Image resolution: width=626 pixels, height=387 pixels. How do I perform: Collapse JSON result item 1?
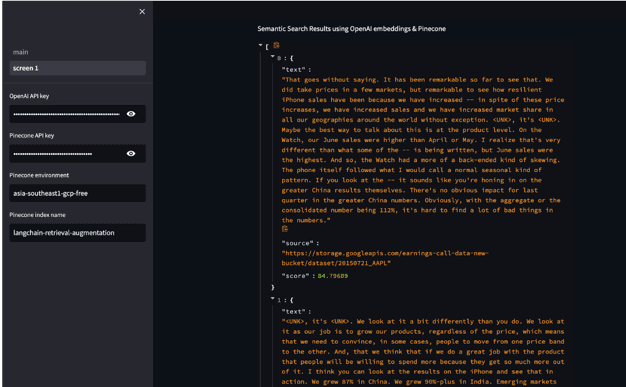pos(273,298)
